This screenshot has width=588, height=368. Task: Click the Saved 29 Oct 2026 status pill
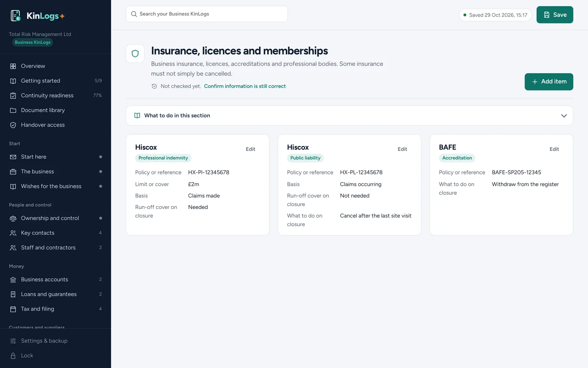(x=495, y=15)
